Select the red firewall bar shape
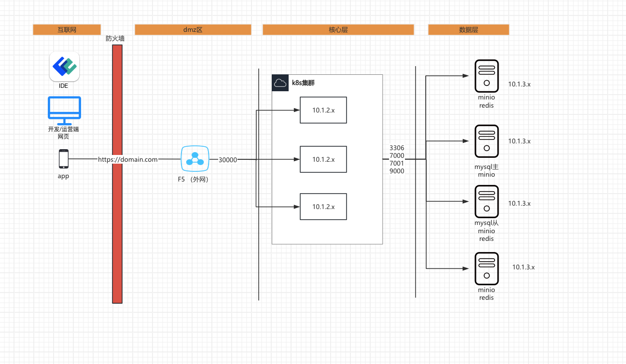Viewport: 626px width, 364px height. (x=117, y=174)
